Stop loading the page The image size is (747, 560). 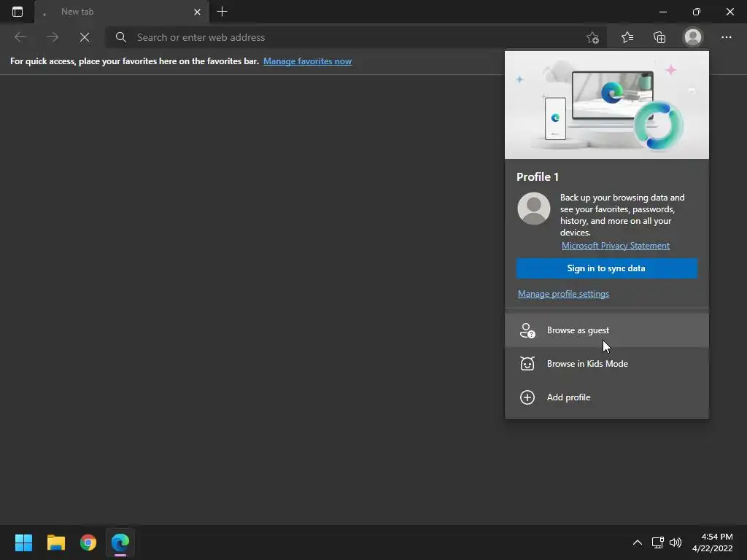coord(85,37)
